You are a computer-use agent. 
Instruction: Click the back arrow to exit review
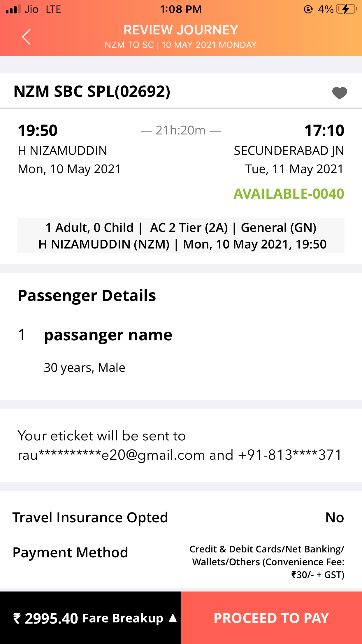click(x=26, y=37)
